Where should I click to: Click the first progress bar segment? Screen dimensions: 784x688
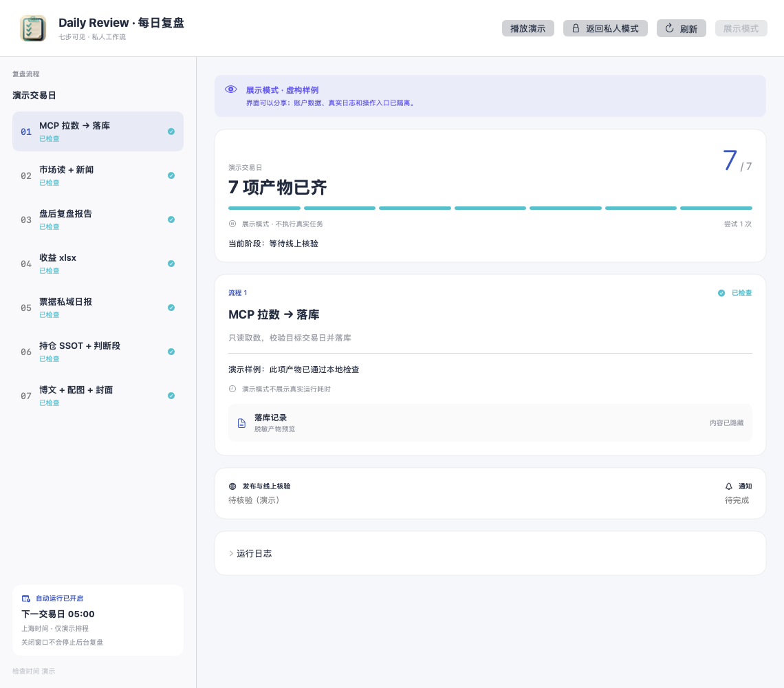pos(264,208)
